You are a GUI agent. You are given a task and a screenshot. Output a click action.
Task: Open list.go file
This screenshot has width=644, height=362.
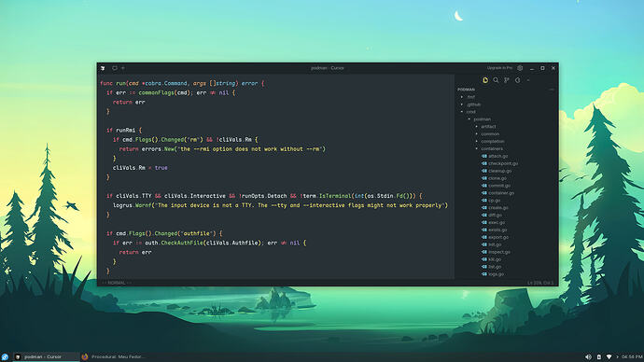point(495,267)
